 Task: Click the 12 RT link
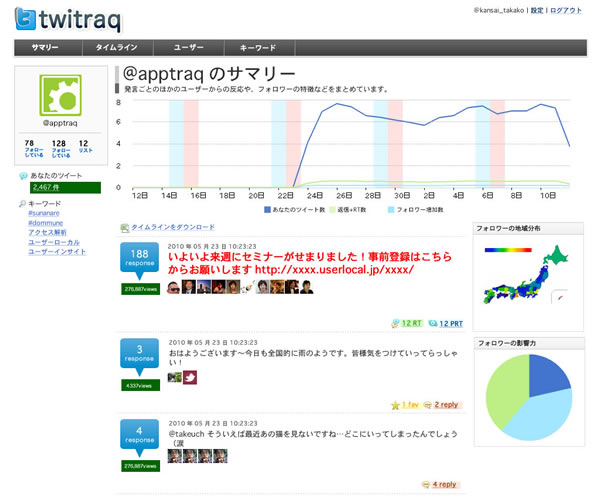[x=412, y=323]
